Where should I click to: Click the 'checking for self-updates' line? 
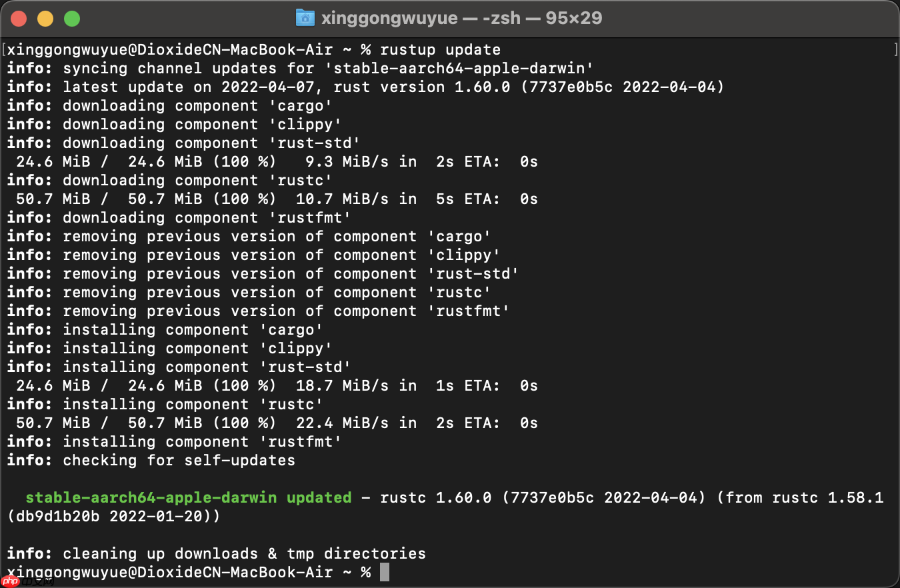coord(179,461)
